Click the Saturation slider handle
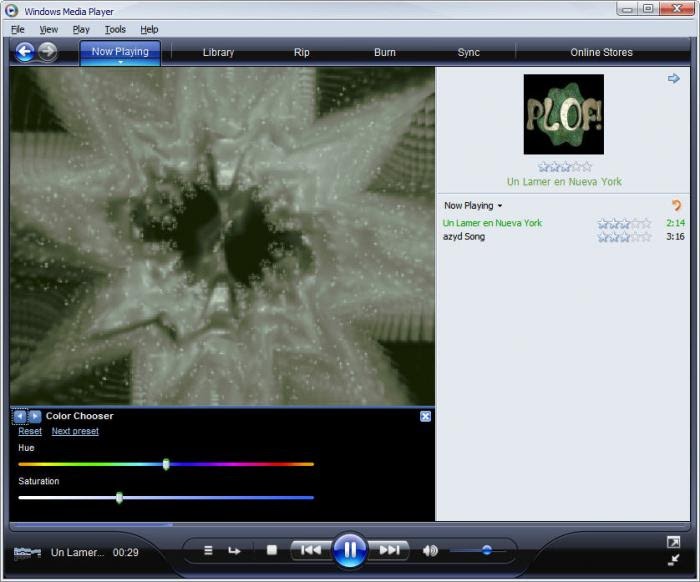This screenshot has height=582, width=700. 119,498
